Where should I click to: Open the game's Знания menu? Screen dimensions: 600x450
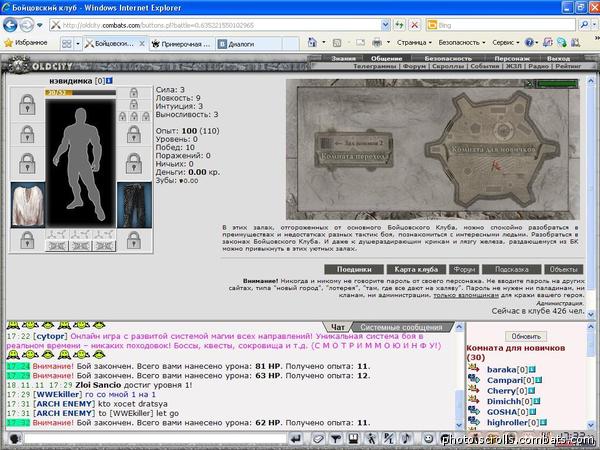coord(343,59)
